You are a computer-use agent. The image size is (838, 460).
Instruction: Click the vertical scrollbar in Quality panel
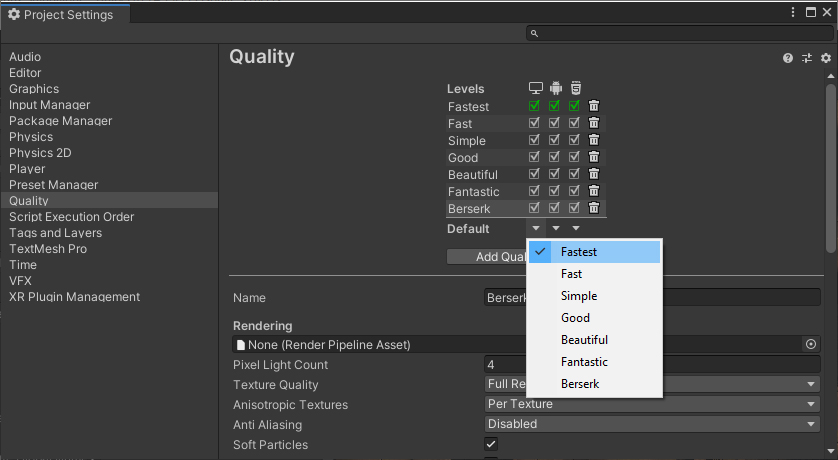(831, 170)
